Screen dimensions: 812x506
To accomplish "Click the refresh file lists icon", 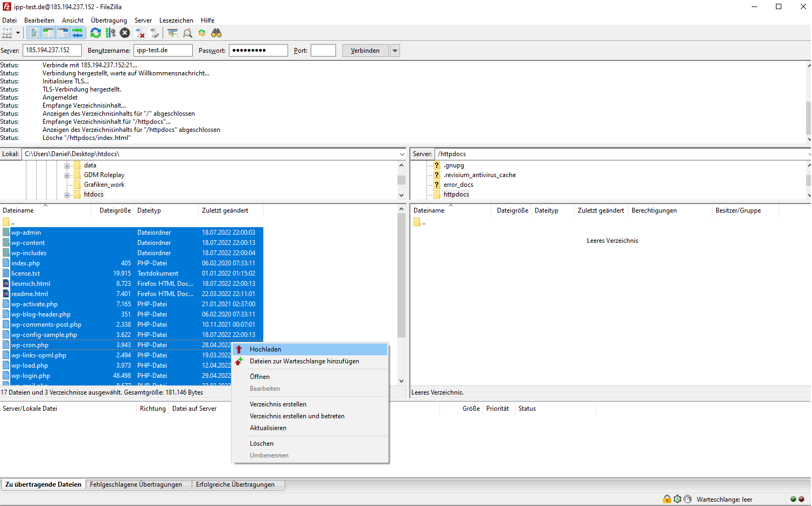I will coord(96,33).
